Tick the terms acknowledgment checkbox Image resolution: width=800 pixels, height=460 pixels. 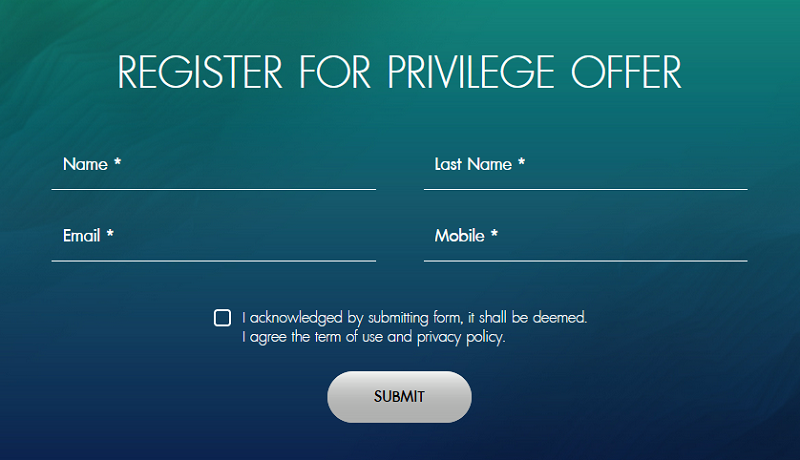[x=222, y=318]
